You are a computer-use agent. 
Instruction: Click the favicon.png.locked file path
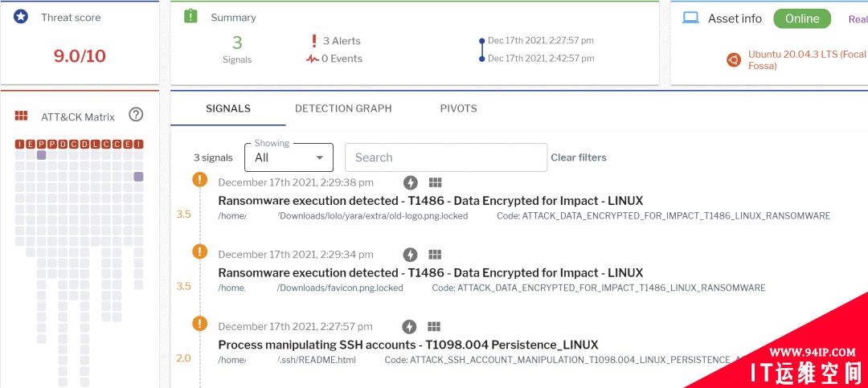[310, 288]
